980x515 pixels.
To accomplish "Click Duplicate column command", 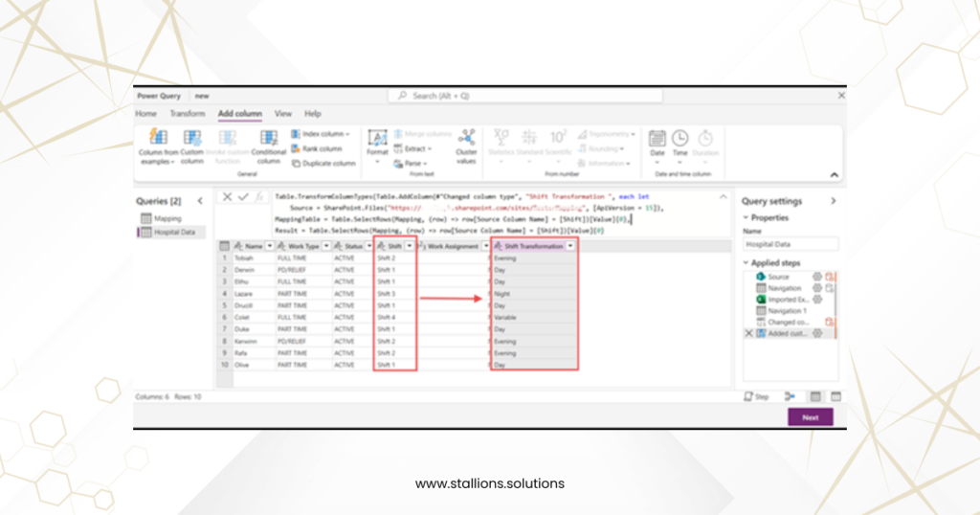I will [x=323, y=163].
